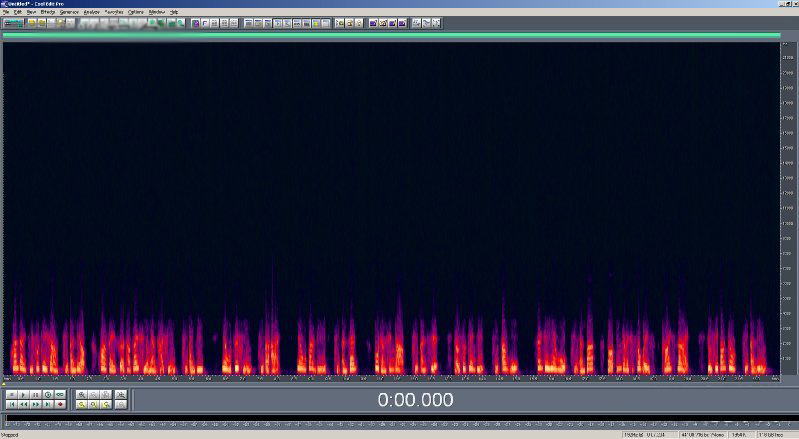Expand the Favorites menu
The height and width of the screenshot is (439, 799).
click(115, 12)
